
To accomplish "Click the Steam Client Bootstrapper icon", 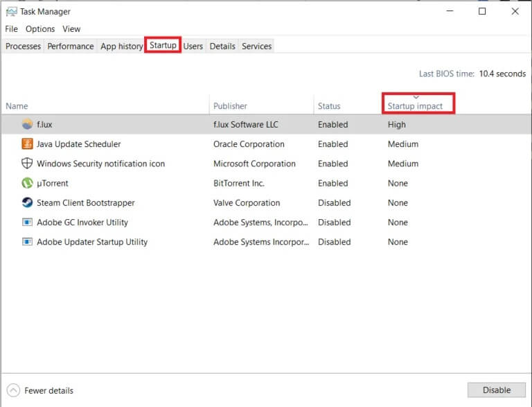I will click(x=27, y=202).
